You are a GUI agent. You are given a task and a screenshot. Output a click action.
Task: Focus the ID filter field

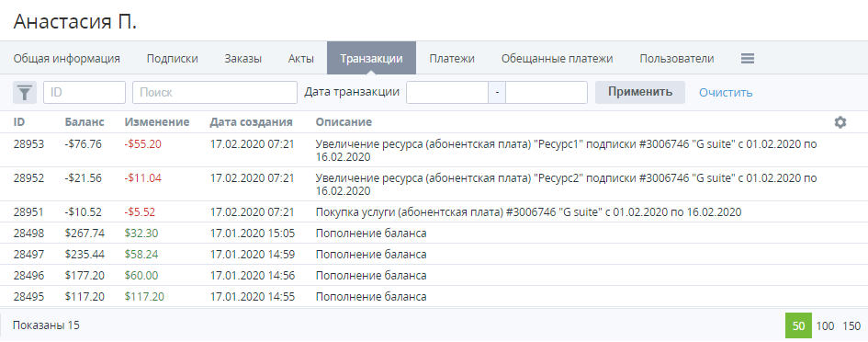click(85, 93)
